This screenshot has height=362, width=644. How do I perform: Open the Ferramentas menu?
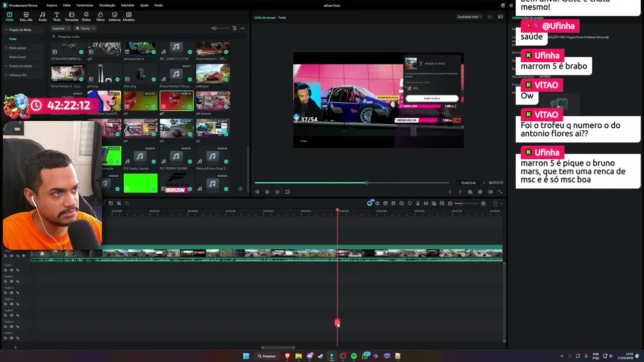point(85,5)
